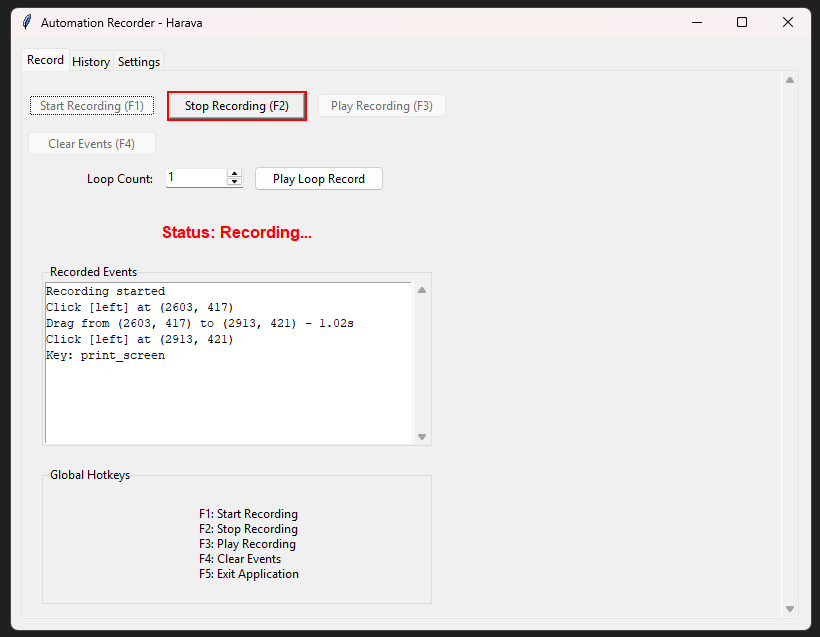
Task: Stop the active recording via Stop Recording (F2)
Action: coord(236,105)
